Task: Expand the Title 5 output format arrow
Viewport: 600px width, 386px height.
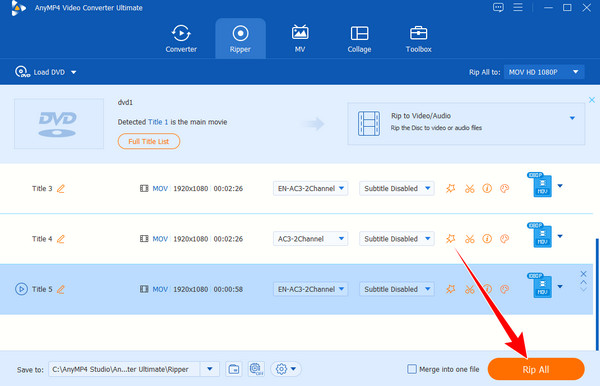Action: coord(560,287)
